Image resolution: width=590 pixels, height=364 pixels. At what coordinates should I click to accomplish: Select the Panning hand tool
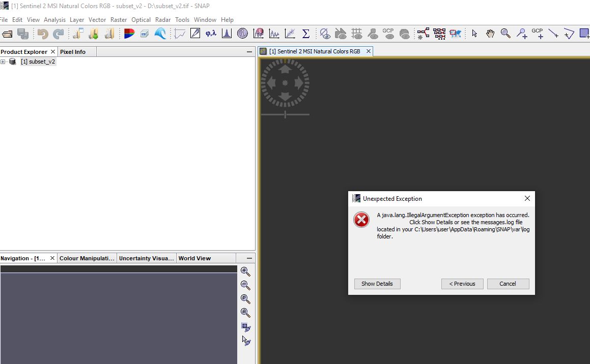(490, 34)
